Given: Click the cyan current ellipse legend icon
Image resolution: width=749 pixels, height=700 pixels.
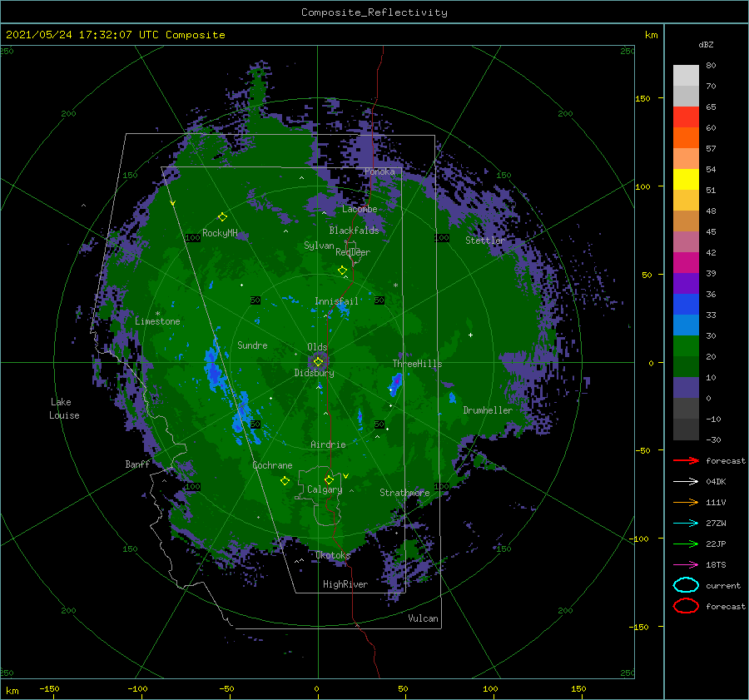Looking at the screenshot, I should 686,585.
